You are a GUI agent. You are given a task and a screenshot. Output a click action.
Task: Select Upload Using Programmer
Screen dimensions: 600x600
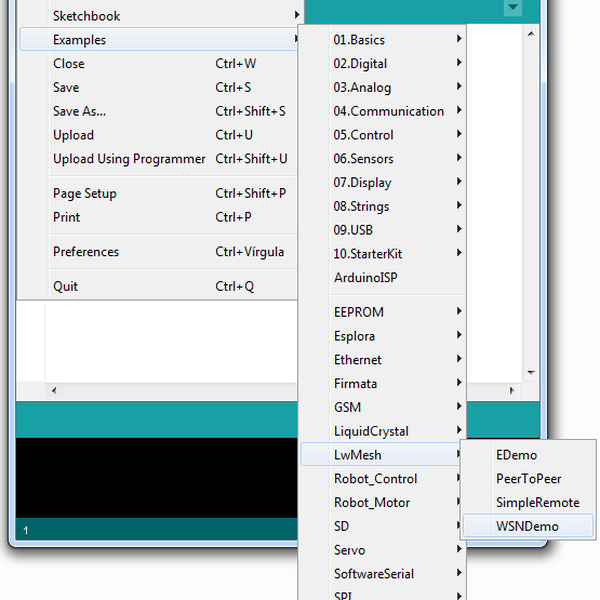(x=129, y=159)
